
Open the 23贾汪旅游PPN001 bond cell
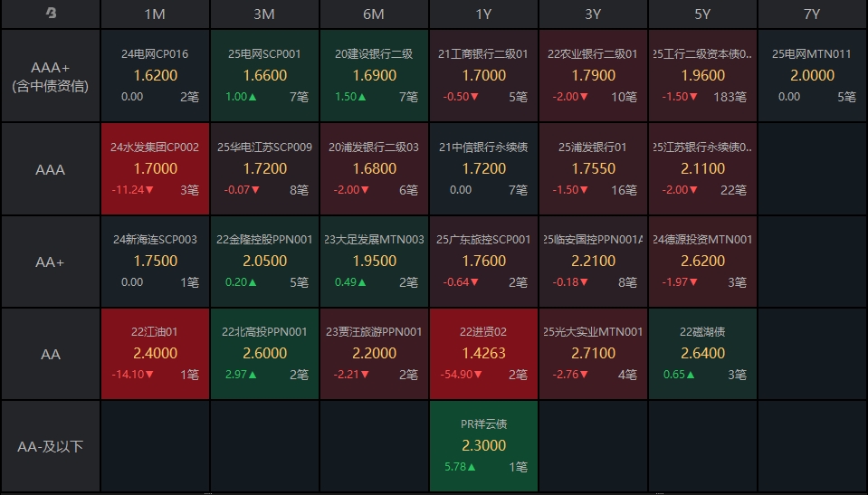(x=374, y=354)
